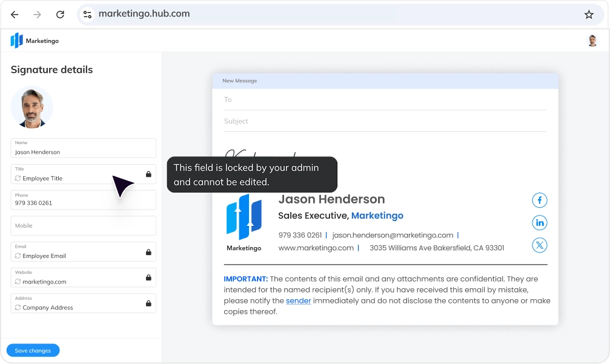The height and width of the screenshot is (364, 610).
Task: Click the Facebook icon in signature
Action: pos(540,200)
